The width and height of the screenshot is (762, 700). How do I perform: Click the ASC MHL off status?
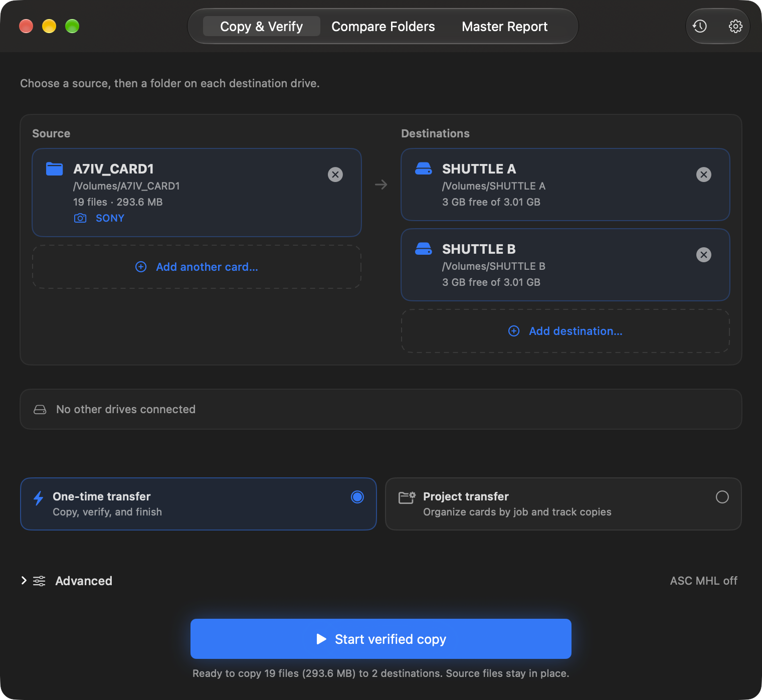[x=704, y=581]
